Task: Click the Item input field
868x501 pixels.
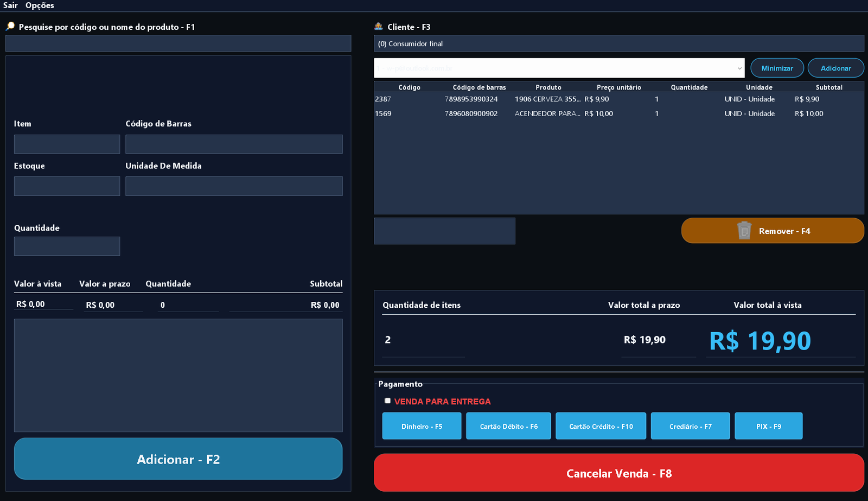Action: point(67,144)
